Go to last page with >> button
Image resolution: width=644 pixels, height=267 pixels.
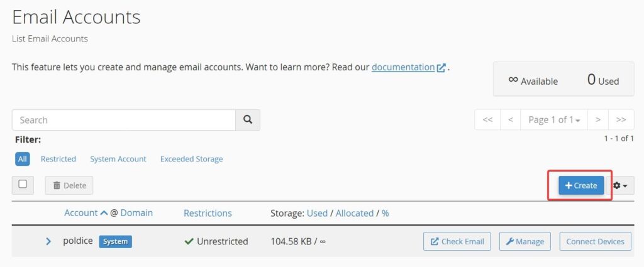pos(621,119)
